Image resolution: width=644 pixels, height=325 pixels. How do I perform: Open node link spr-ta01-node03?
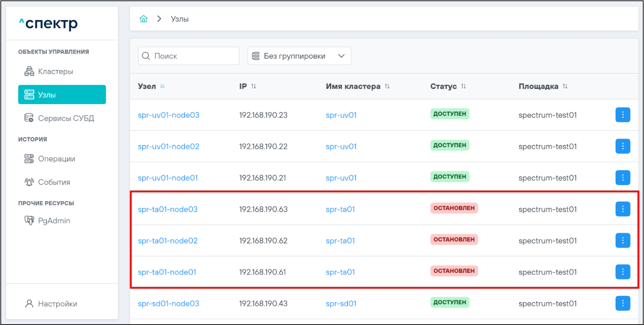tap(168, 209)
